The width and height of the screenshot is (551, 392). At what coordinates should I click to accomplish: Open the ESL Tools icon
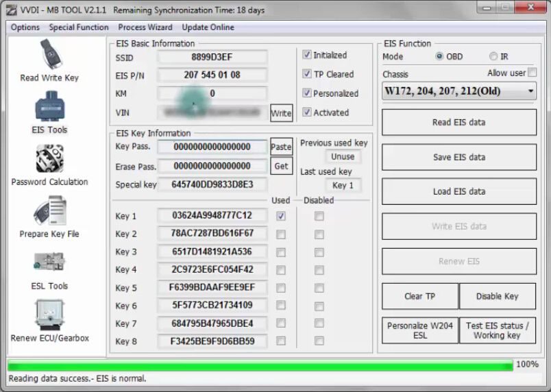point(49,263)
